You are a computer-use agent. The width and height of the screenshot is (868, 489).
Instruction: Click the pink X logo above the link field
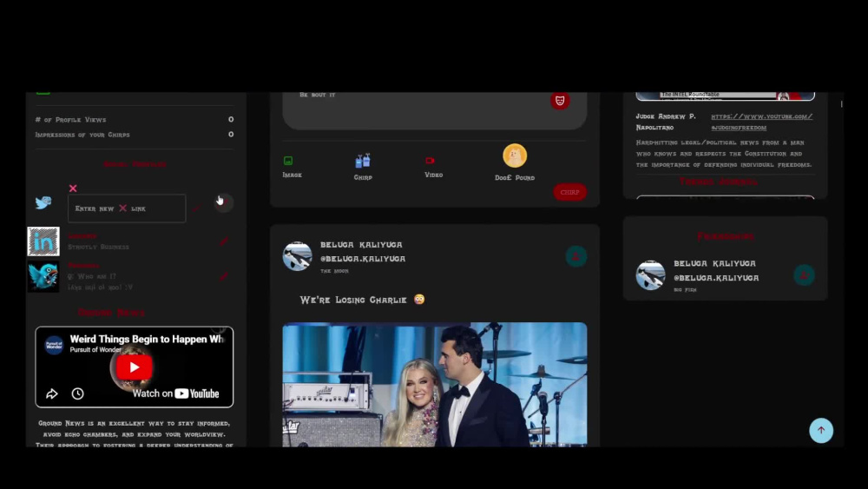point(73,188)
